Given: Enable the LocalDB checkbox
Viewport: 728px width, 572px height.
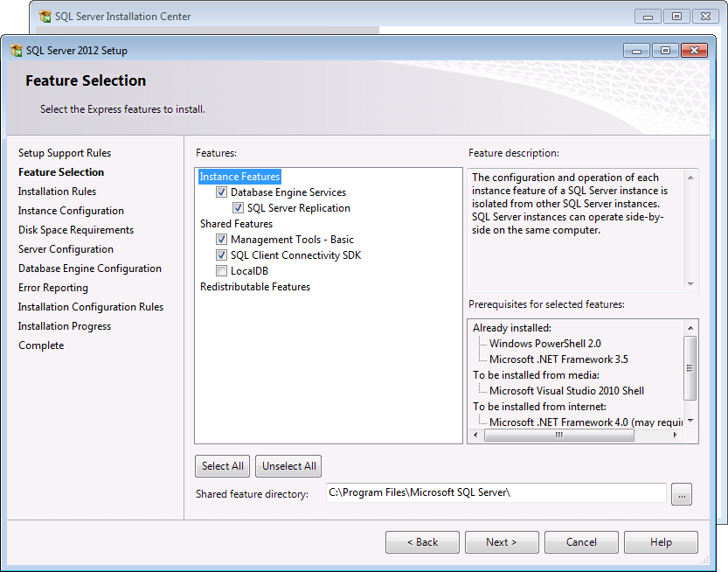Looking at the screenshot, I should click(221, 271).
